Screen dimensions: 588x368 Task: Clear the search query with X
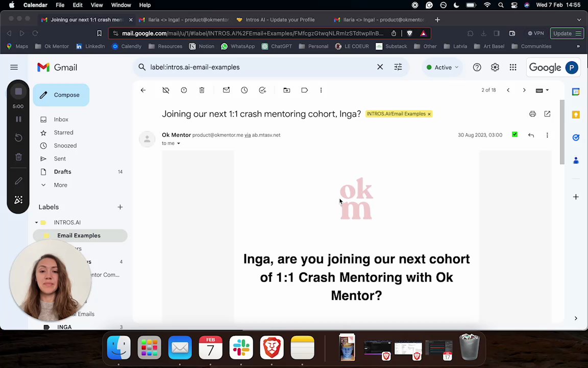(x=380, y=67)
